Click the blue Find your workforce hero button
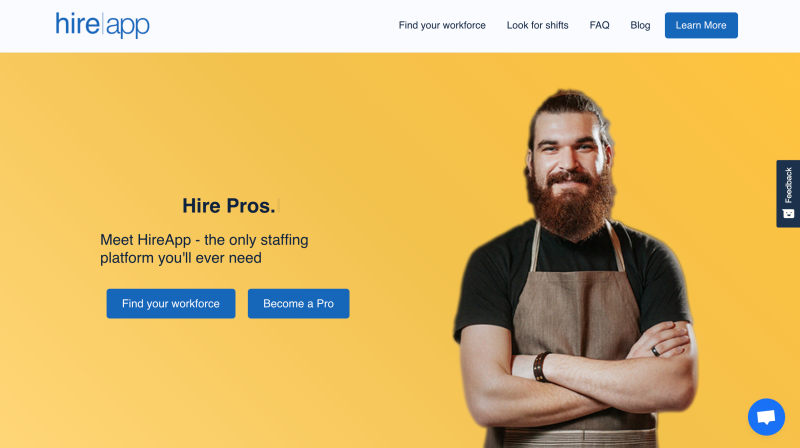 point(171,304)
